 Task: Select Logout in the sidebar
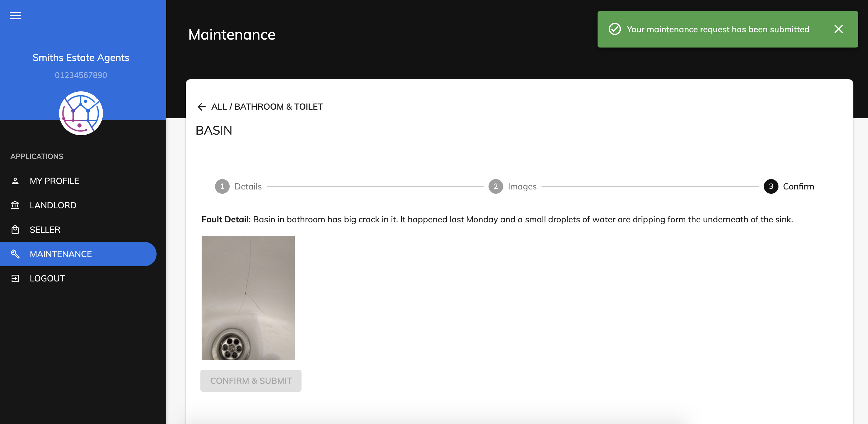[x=47, y=278]
